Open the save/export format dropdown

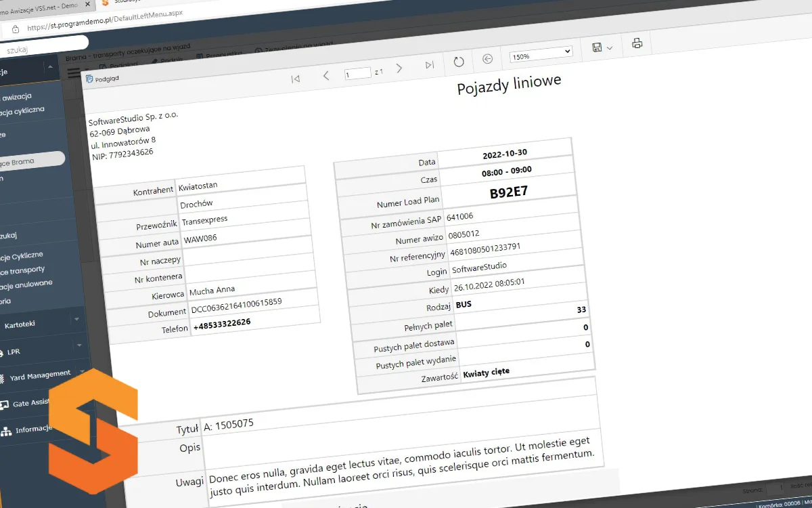pos(602,47)
